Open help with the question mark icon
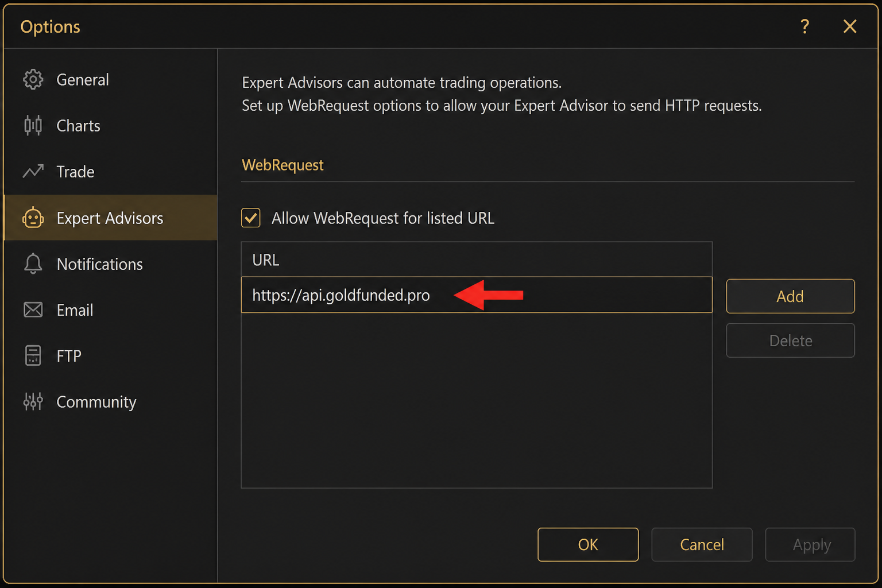The height and width of the screenshot is (588, 882). click(804, 26)
